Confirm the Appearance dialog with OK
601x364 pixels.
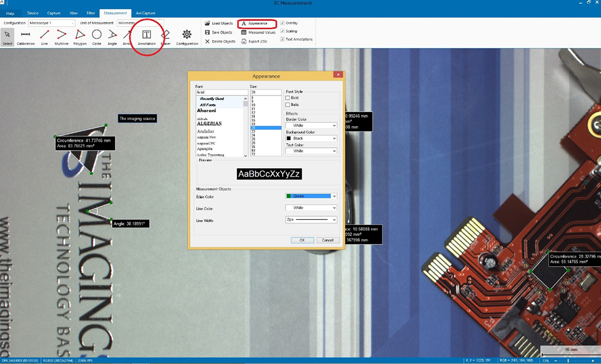click(x=302, y=240)
